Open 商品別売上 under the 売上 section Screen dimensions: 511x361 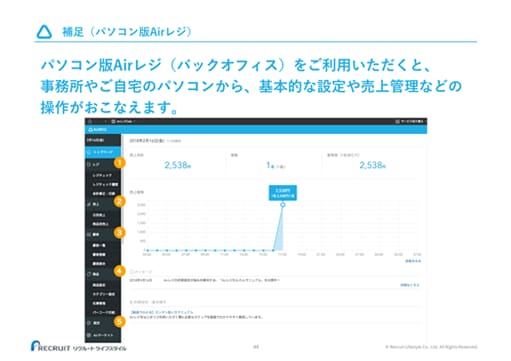pos(101,224)
